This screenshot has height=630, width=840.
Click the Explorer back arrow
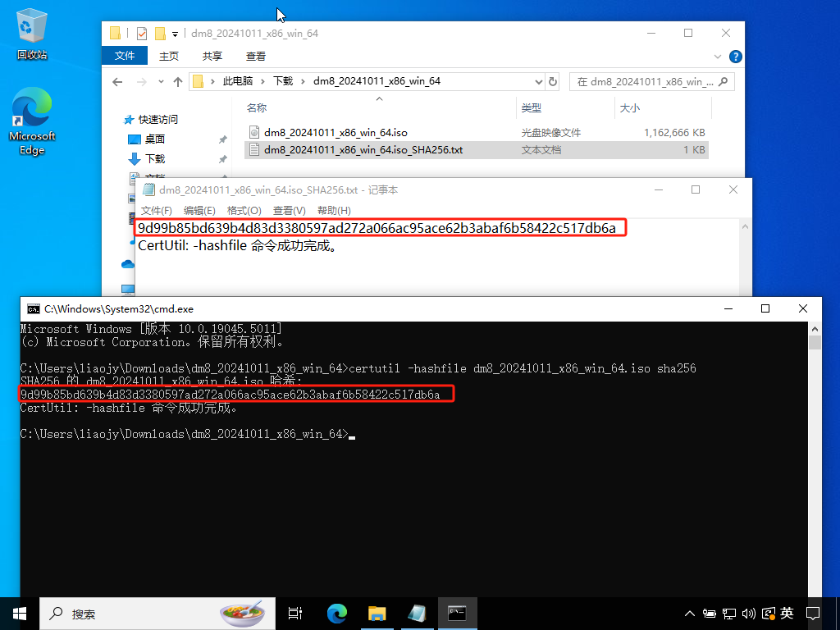[117, 82]
